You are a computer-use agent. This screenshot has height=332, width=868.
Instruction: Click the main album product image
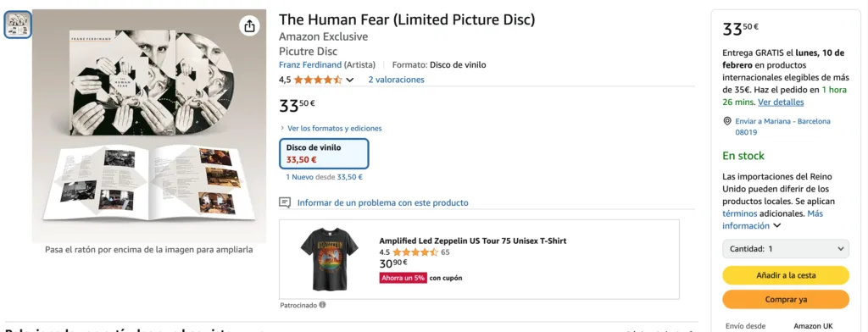(x=149, y=125)
